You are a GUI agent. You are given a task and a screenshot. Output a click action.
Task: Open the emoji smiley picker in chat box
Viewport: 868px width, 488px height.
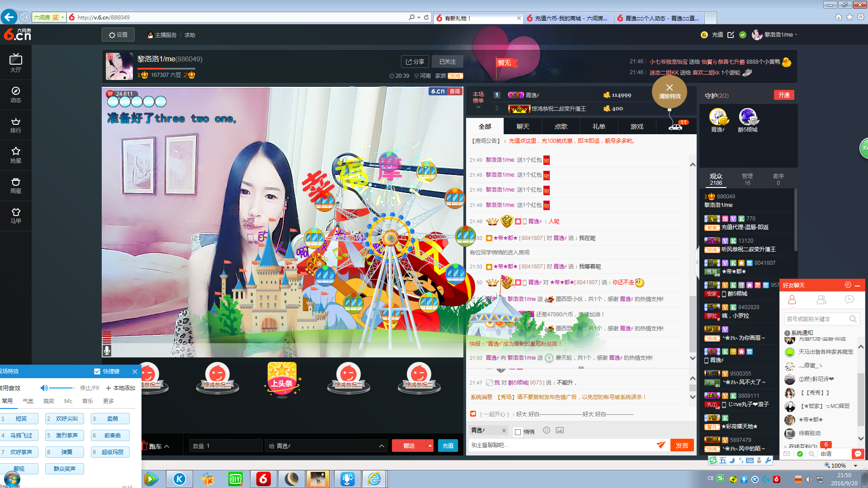point(546,430)
